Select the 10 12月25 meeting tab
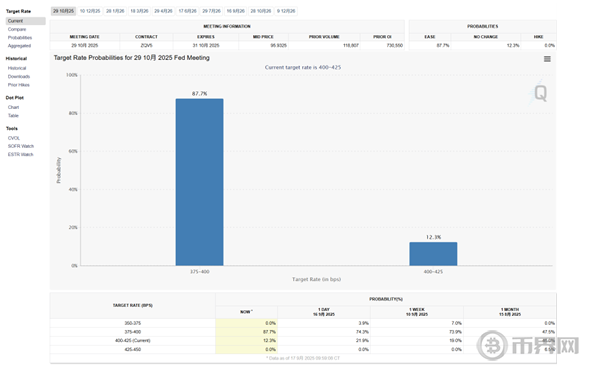Image resolution: width=590 pixels, height=373 pixels. [x=90, y=11]
